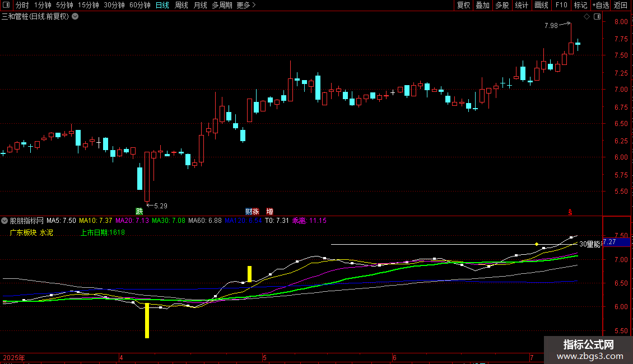The image size is (633, 364).
Task: Switch to 周线 weekly chart
Action: coord(181,5)
